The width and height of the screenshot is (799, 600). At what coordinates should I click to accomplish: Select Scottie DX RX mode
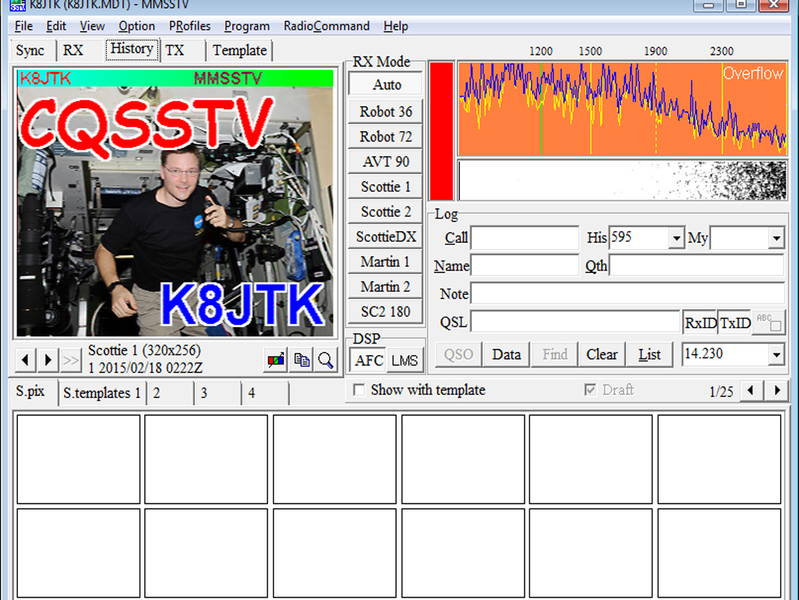point(386,237)
